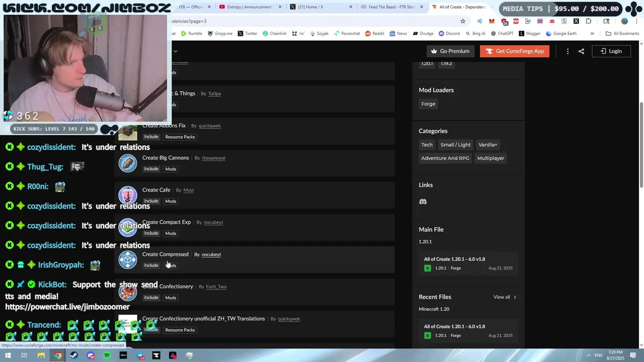Open the Twitter bookmark
644x362 pixels.
click(247, 34)
